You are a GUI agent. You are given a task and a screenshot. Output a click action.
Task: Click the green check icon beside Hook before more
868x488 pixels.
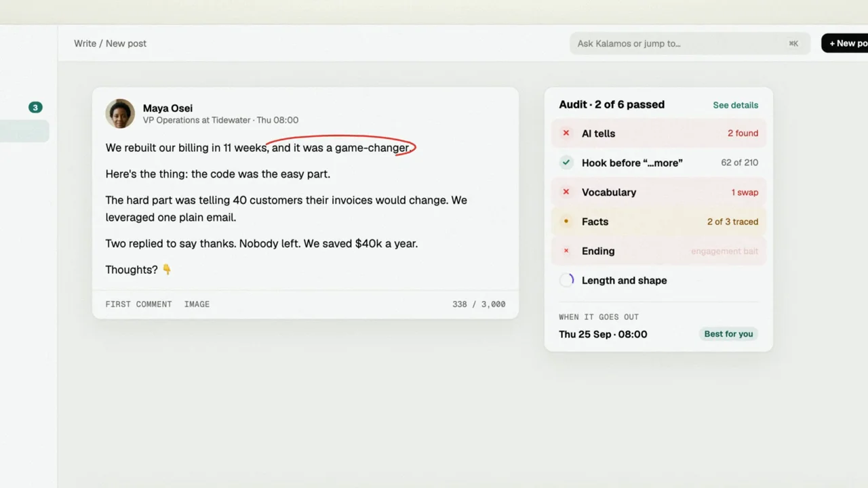566,163
